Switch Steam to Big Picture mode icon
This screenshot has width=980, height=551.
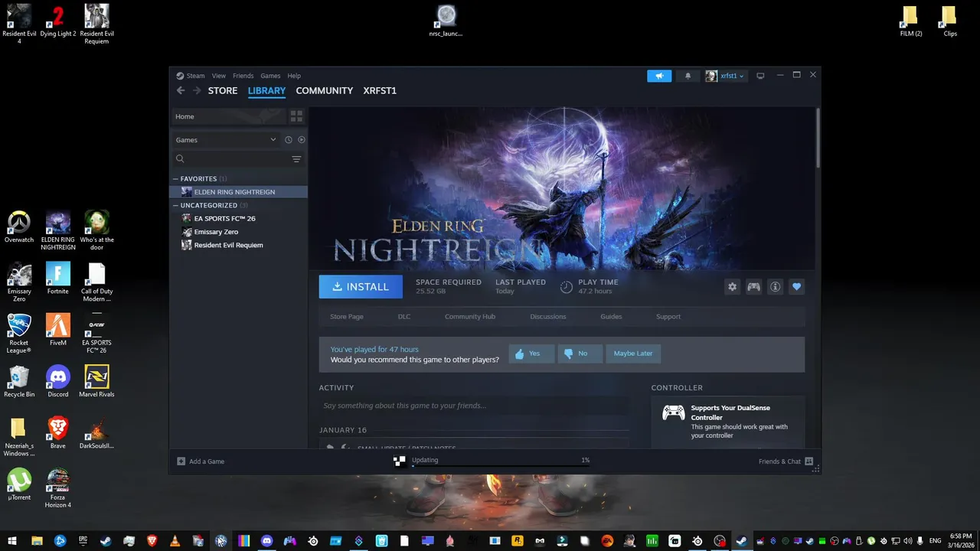coord(760,76)
